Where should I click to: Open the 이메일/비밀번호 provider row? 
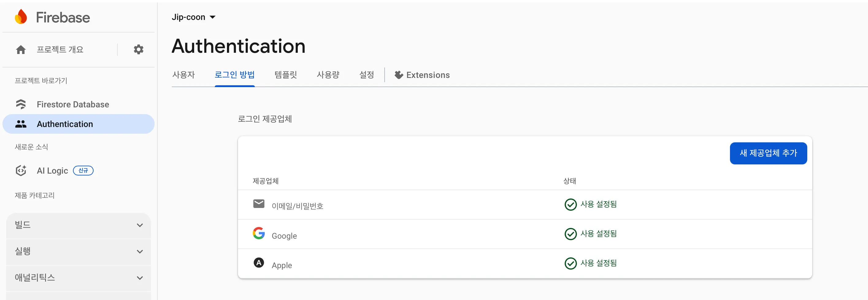pos(297,206)
